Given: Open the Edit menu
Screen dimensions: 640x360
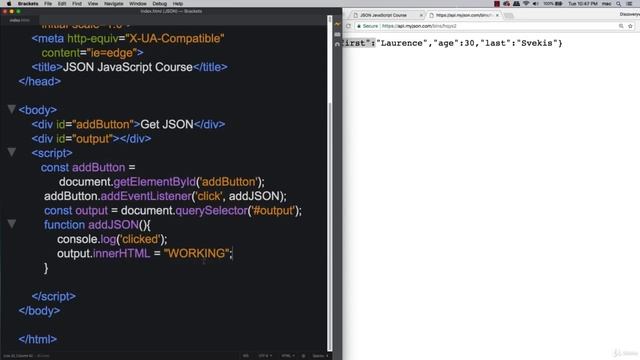Looking at the screenshot, I should pyautogui.click(x=62, y=4).
